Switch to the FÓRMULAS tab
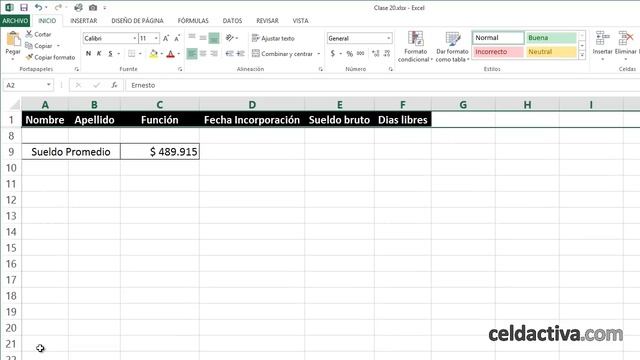Image resolution: width=640 pixels, height=360 pixels. 193,21
